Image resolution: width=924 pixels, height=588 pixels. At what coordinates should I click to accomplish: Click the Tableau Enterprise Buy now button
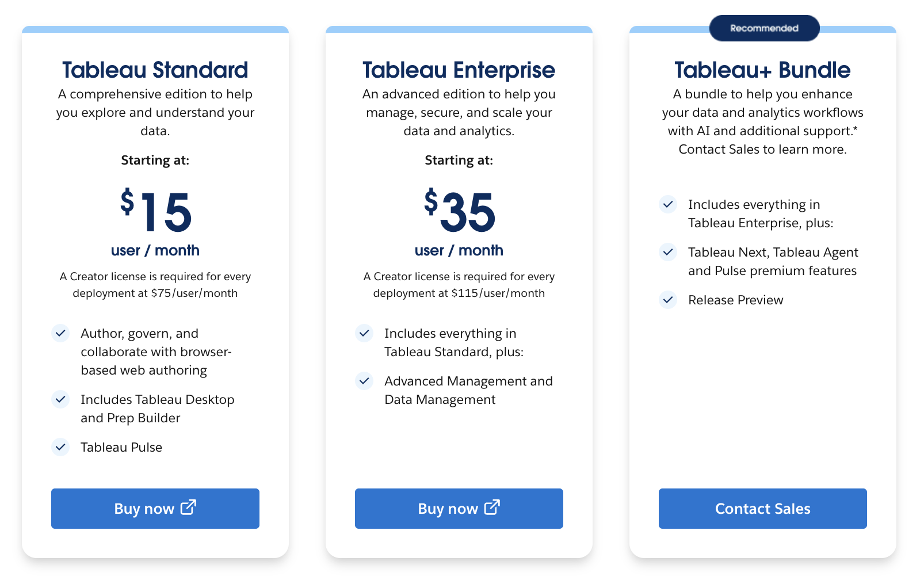tap(459, 509)
